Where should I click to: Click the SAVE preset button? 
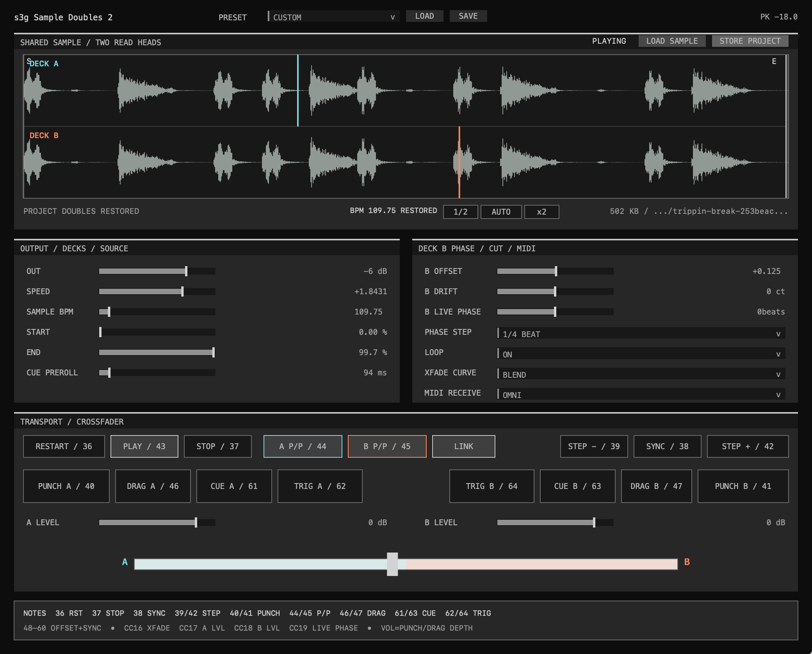tap(468, 16)
